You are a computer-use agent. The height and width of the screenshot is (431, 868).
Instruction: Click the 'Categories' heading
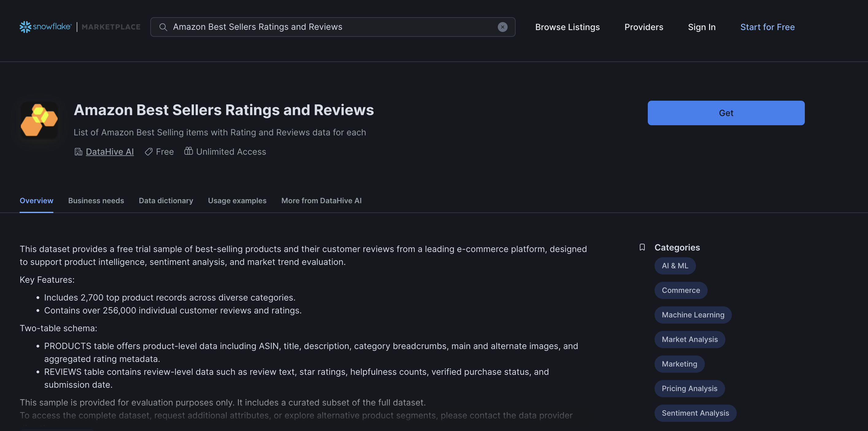(677, 247)
